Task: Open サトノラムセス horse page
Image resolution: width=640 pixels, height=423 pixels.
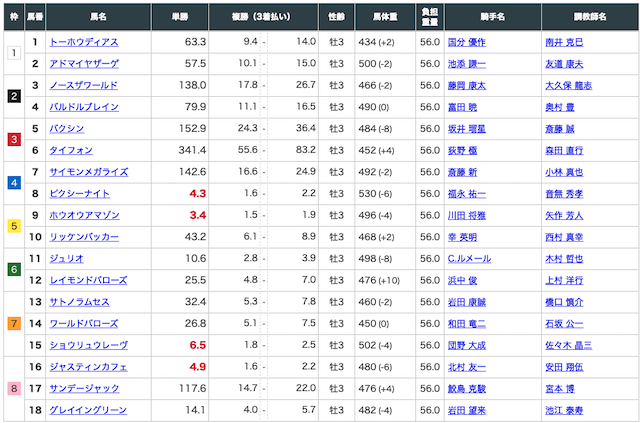Action: 80,302
